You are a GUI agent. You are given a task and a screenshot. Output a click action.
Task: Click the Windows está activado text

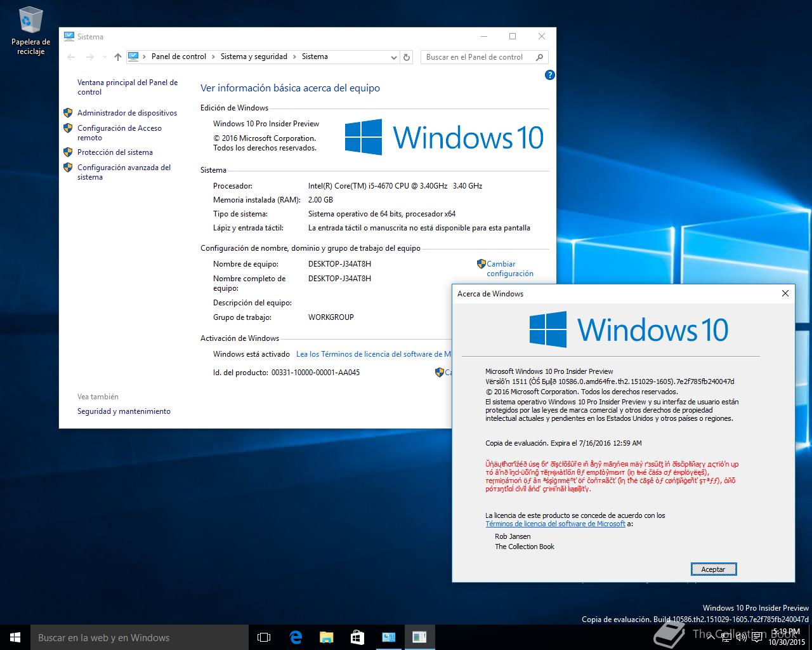coord(251,354)
